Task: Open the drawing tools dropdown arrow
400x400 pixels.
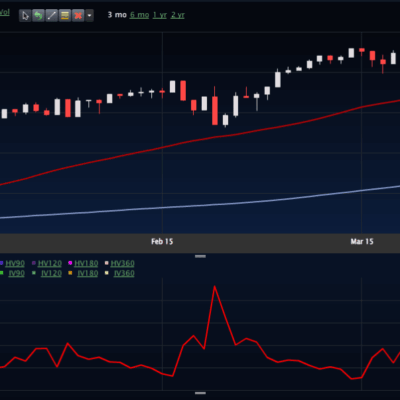Action: pyautogui.click(x=89, y=15)
